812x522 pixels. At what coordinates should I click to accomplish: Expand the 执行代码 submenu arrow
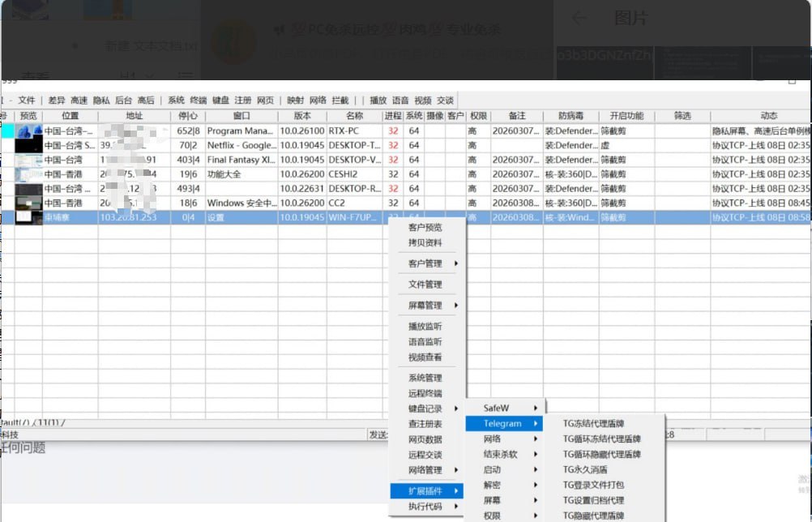pyautogui.click(x=456, y=507)
